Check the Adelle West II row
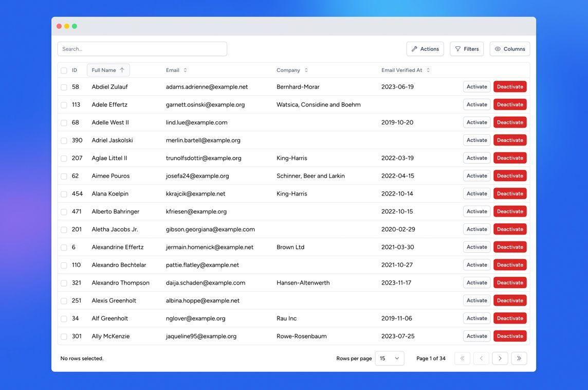Viewport: 588px width, 390px height. click(64, 123)
